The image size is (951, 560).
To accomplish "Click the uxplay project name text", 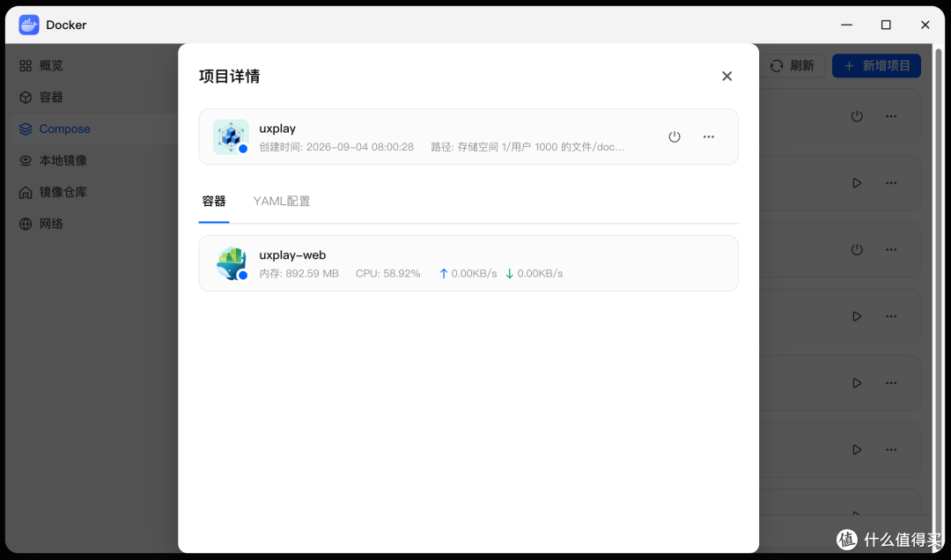I will 277,129.
